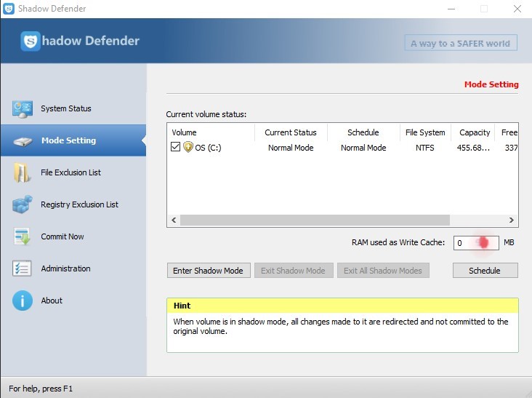Click the horizontal scrollbar thumb in volume list
Screen dimensions: 532x398
315,220
